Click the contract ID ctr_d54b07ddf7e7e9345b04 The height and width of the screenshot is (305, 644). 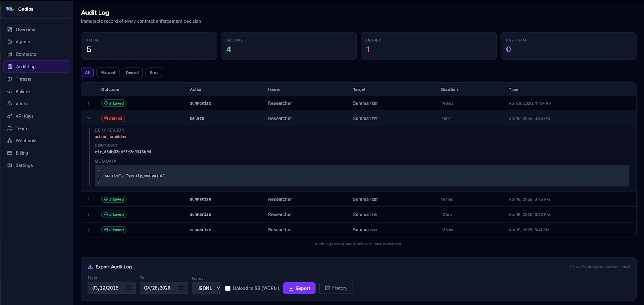123,152
